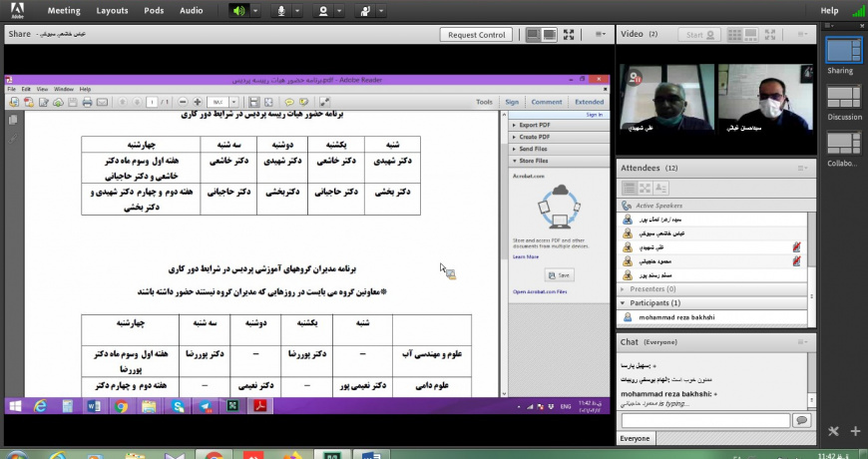Click the zoom out minus icon in Reader
The image size is (868, 459).
pos(183,102)
